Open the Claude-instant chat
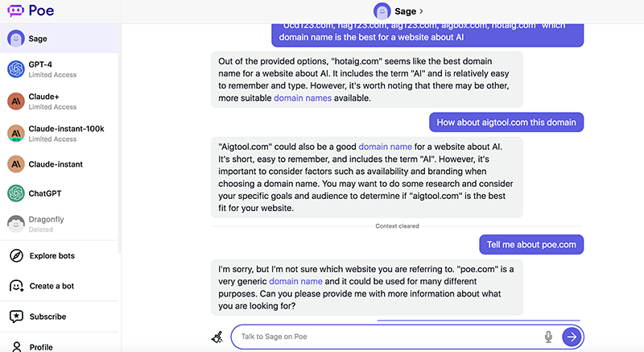The image size is (644, 352). click(x=56, y=164)
